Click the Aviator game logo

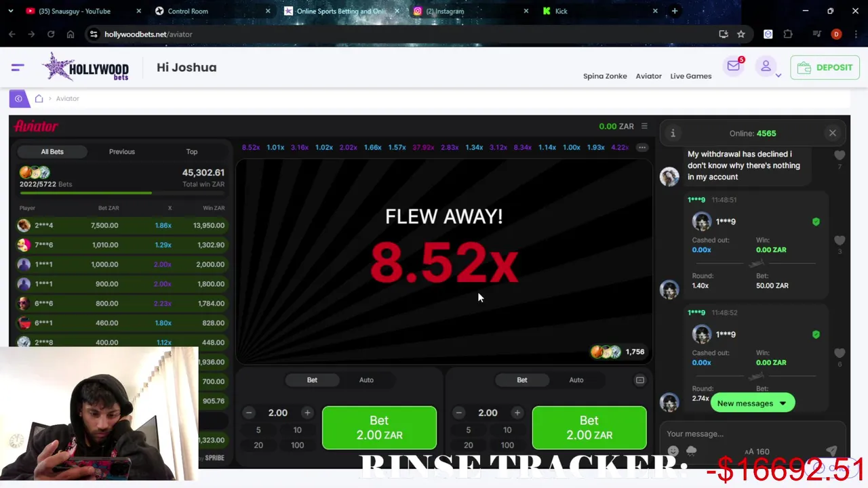tap(36, 126)
